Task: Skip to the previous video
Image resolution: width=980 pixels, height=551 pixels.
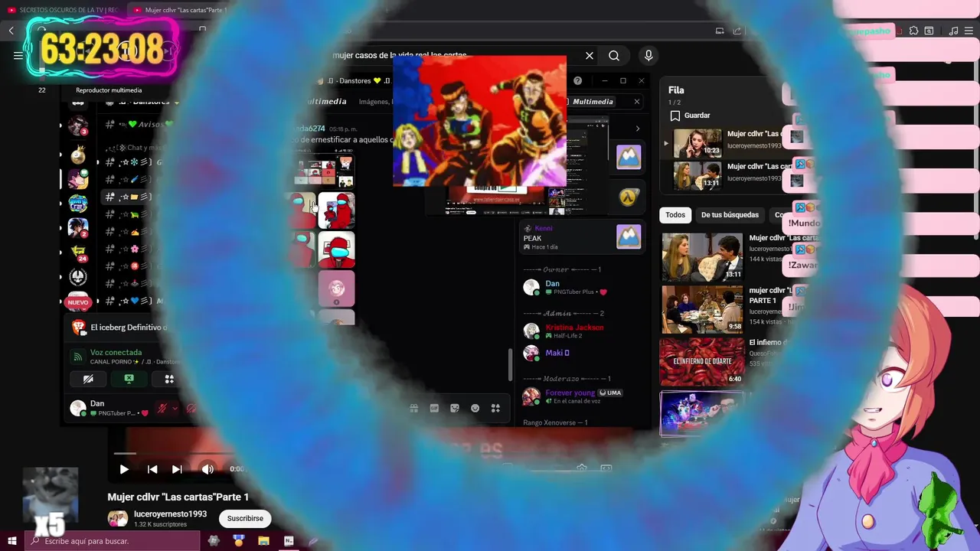Action: [x=152, y=469]
